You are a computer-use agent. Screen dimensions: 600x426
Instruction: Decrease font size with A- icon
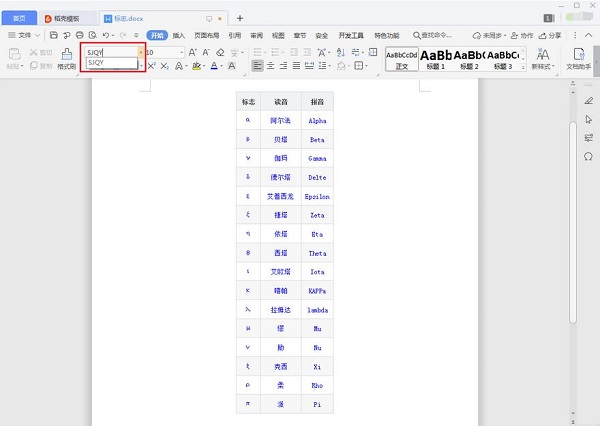click(x=206, y=52)
